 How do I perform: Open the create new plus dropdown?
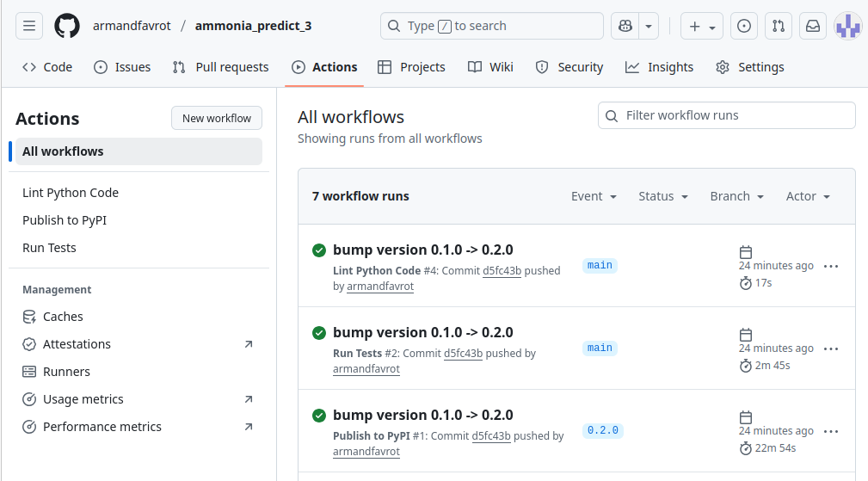[x=701, y=26]
